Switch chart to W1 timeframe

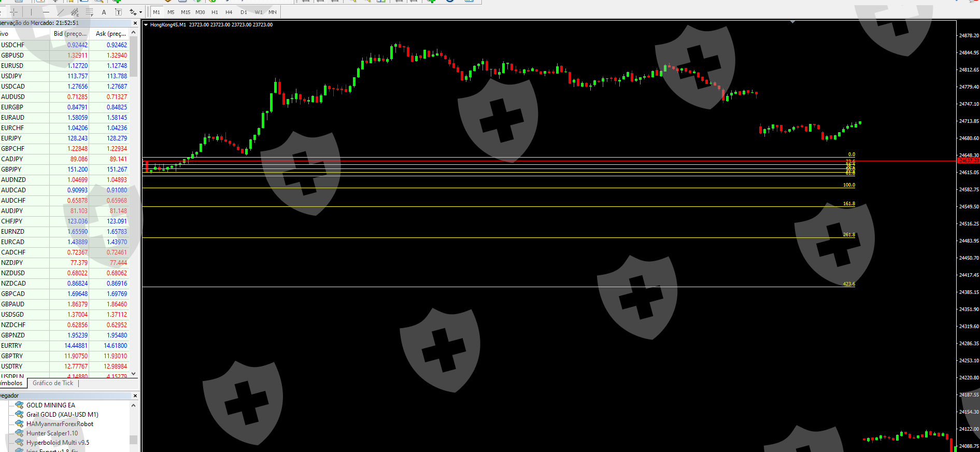pos(259,12)
